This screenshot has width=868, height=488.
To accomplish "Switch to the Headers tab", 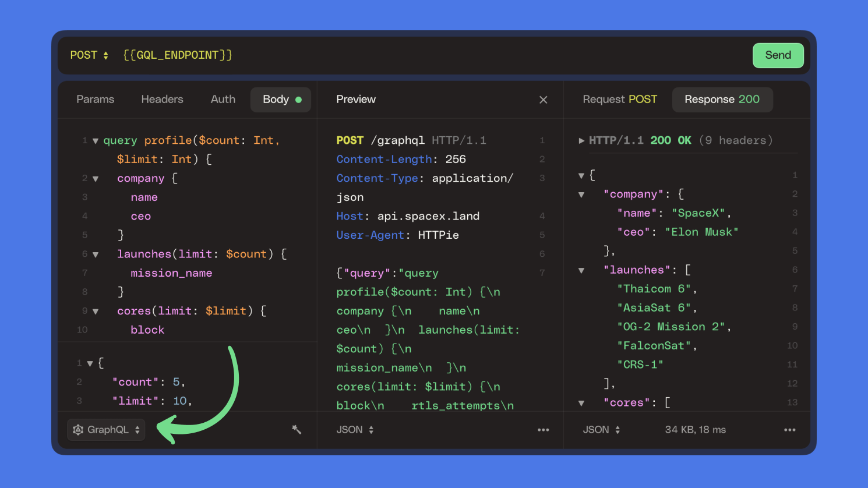I will coord(162,100).
